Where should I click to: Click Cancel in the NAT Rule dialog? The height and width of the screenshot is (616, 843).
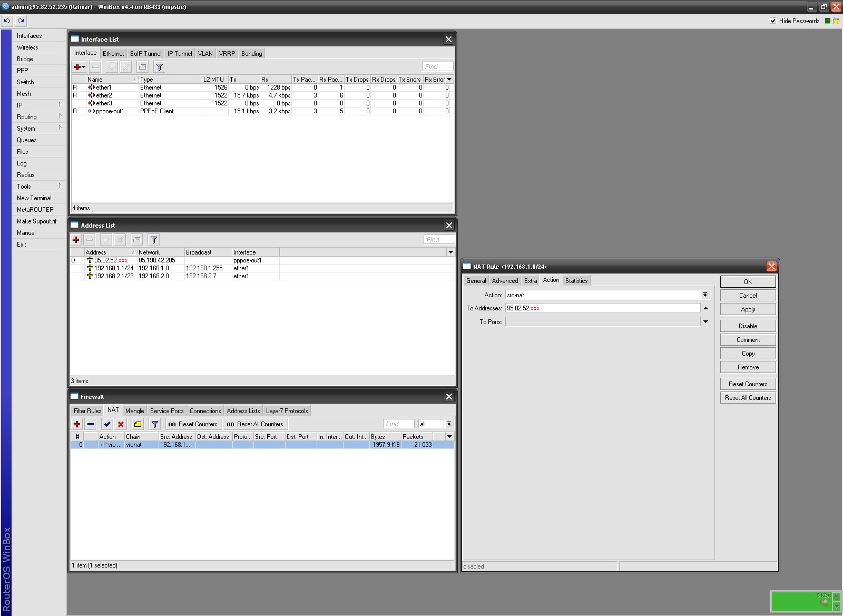(748, 296)
